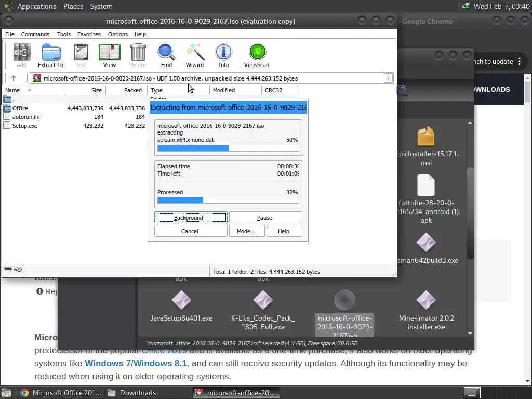Click the stream.x64.x-none.dat file progress bar
This screenshot has width=532, height=399.
pyautogui.click(x=228, y=148)
